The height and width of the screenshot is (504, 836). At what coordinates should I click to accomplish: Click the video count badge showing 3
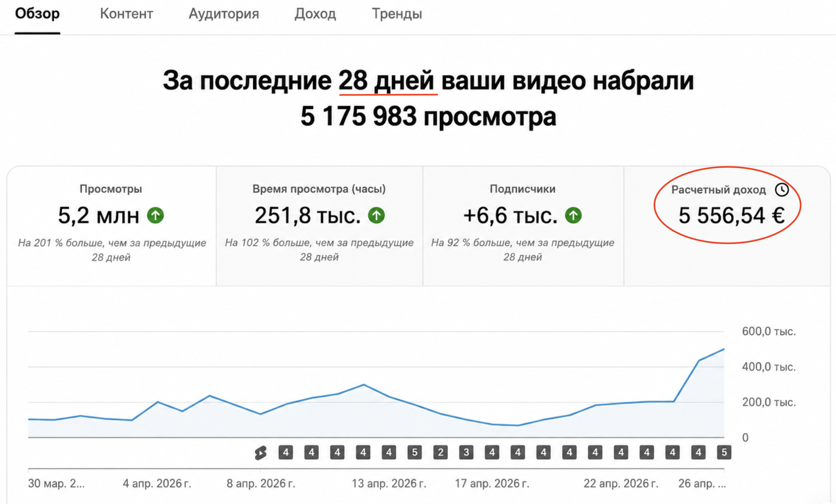coord(466,452)
